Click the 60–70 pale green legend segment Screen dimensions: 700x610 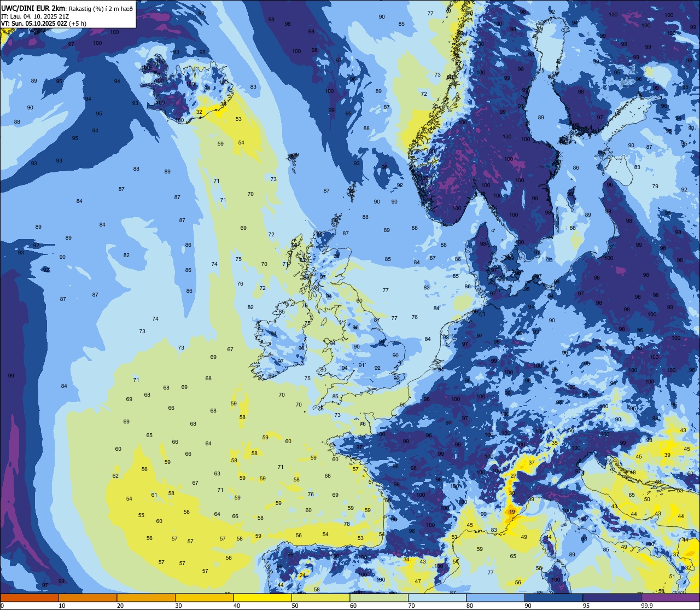pos(379,597)
